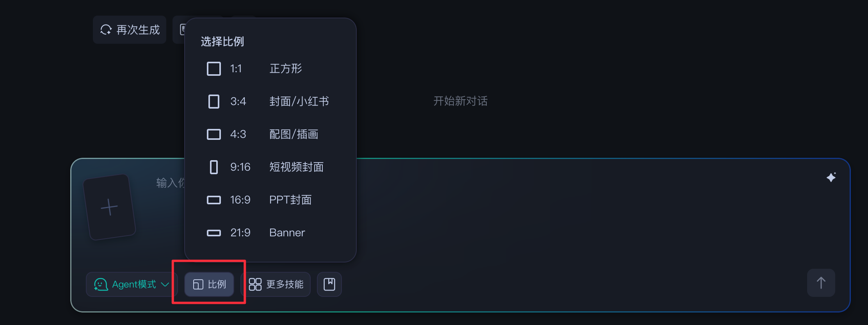Click the bookmark icon beside 更多技能
This screenshot has width=868, height=325.
click(x=329, y=284)
